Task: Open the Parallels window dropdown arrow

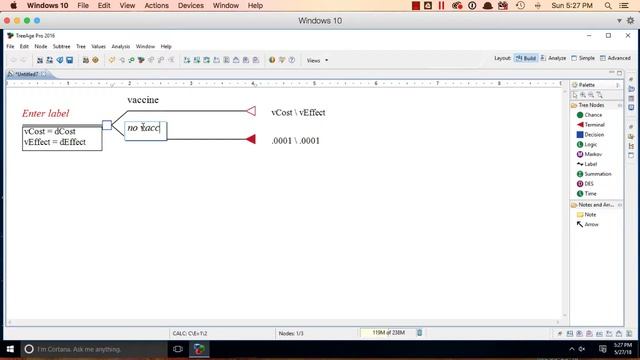Action: [x=619, y=20]
